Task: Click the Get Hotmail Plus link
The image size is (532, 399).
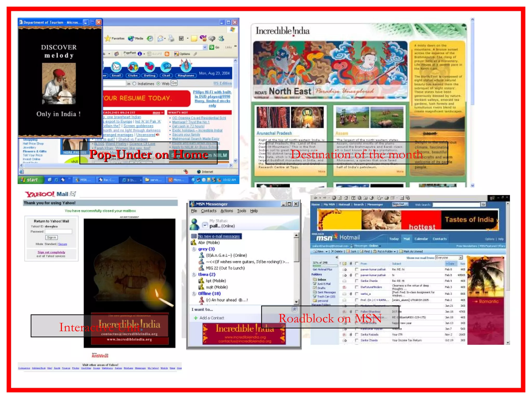Action: tap(322, 269)
